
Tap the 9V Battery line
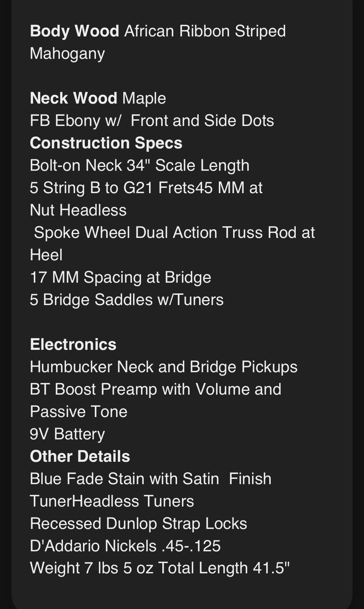click(x=67, y=434)
